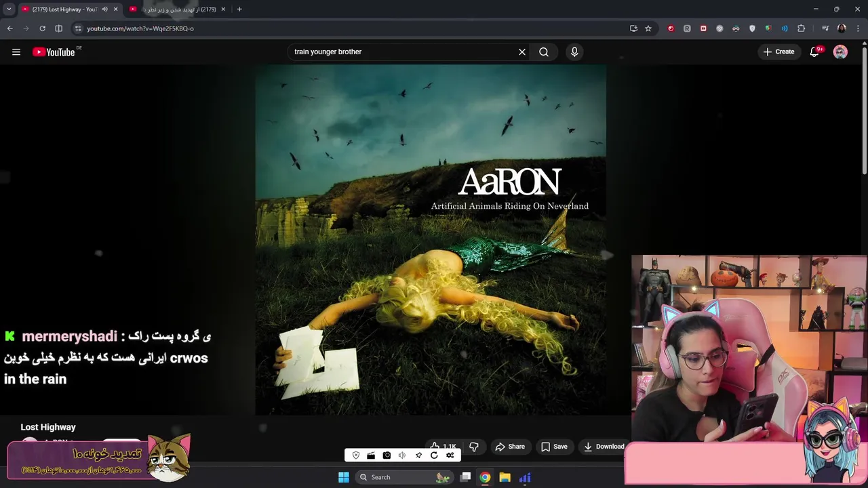Open YouTube notifications bell

(x=815, y=52)
